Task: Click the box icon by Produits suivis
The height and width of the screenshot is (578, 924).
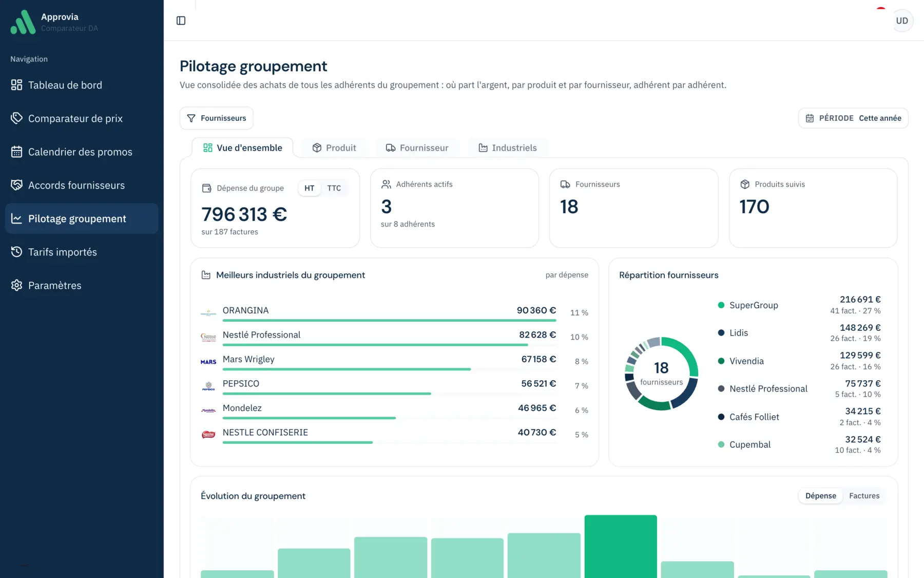Action: 745,184
